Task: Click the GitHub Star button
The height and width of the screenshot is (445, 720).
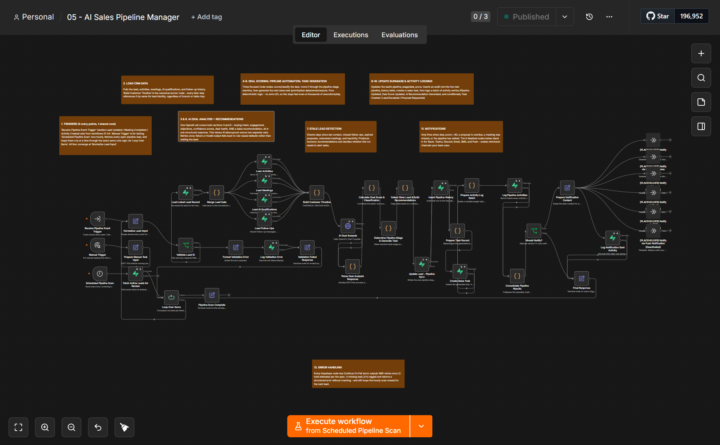Action: (658, 16)
